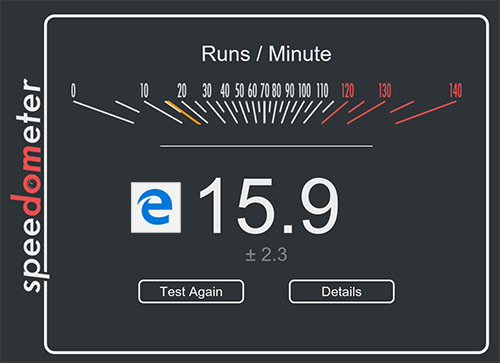Click the Microsoft Edge browser logo
The height and width of the screenshot is (363, 500).
(156, 207)
